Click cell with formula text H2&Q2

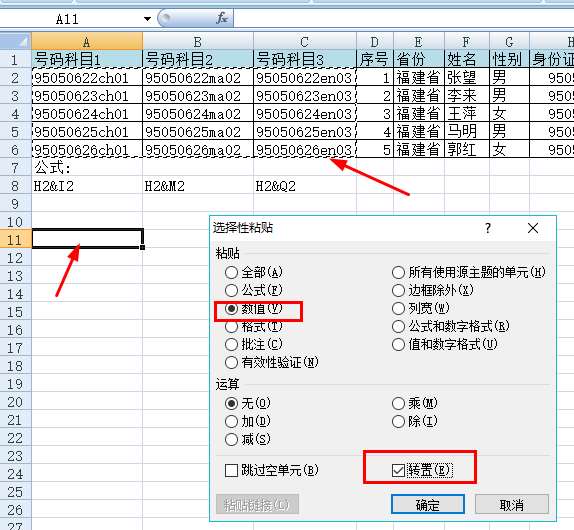click(x=305, y=186)
